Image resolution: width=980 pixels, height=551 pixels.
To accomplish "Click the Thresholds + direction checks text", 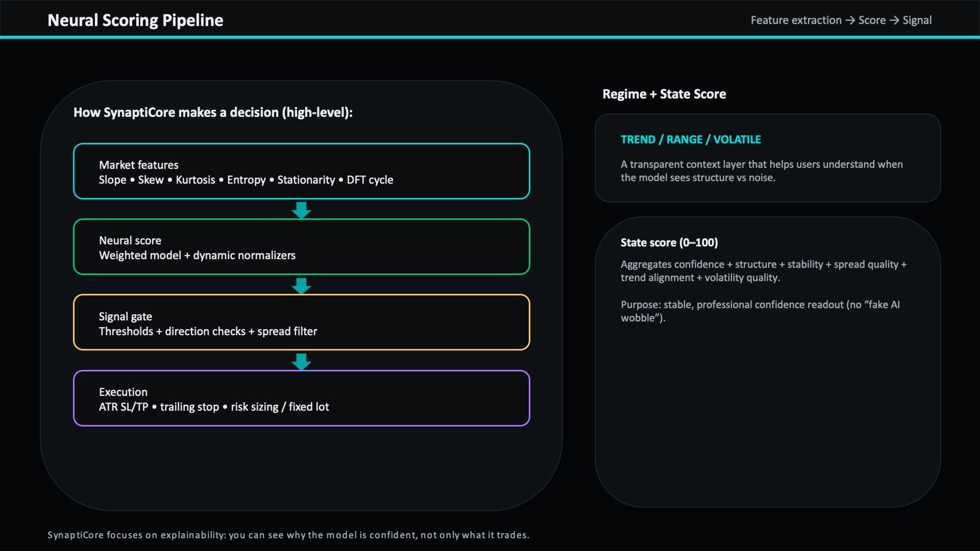I will pos(208,332).
